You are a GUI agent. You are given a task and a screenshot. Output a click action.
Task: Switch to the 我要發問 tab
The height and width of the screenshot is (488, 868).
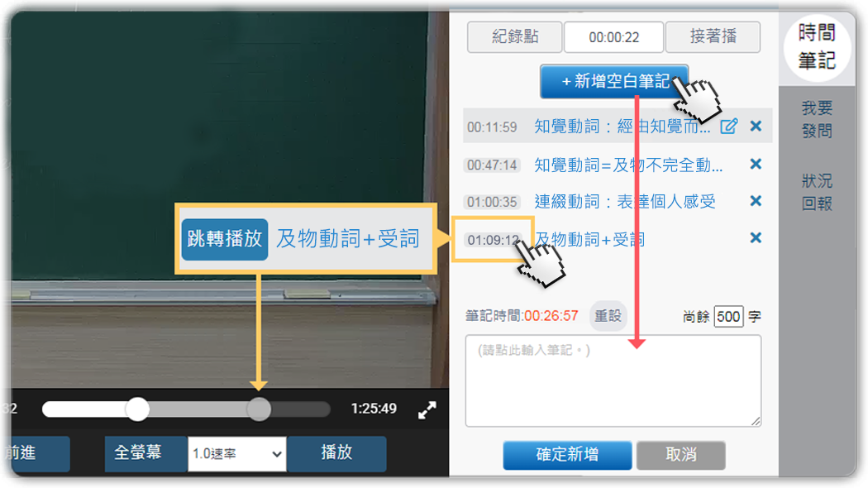click(817, 119)
